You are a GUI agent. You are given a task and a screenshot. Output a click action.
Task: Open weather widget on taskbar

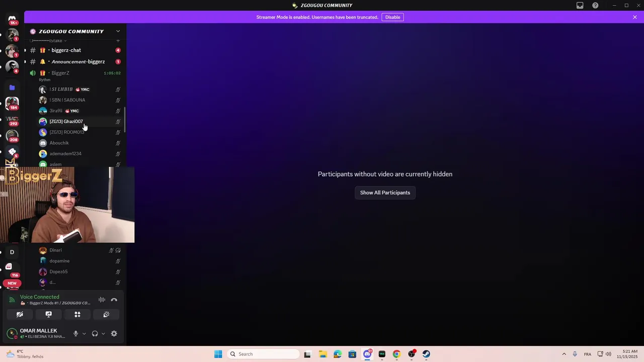(x=25, y=354)
